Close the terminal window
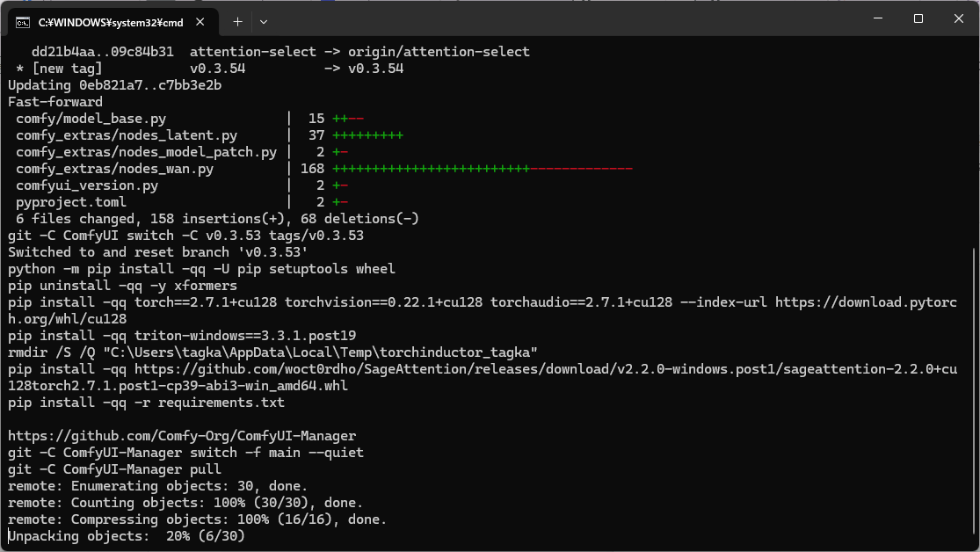The image size is (980, 552). pyautogui.click(x=958, y=19)
